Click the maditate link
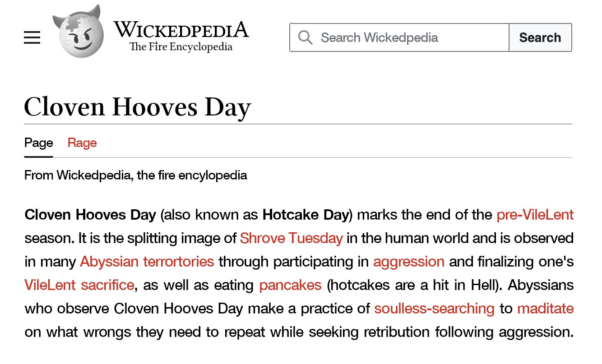The height and width of the screenshot is (364, 602). 545,309
